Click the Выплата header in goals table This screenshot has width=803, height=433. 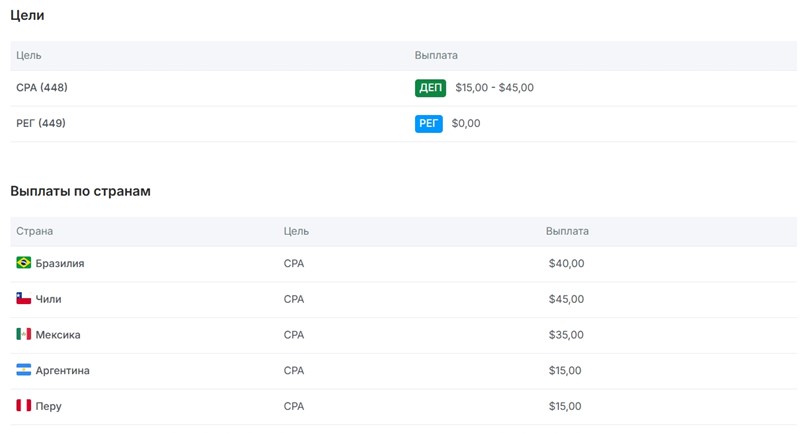[x=436, y=56]
